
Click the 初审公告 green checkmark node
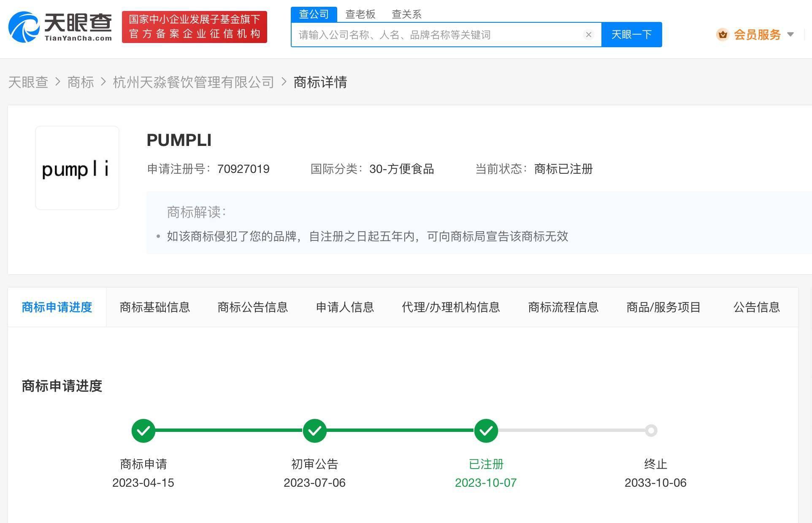[315, 431]
